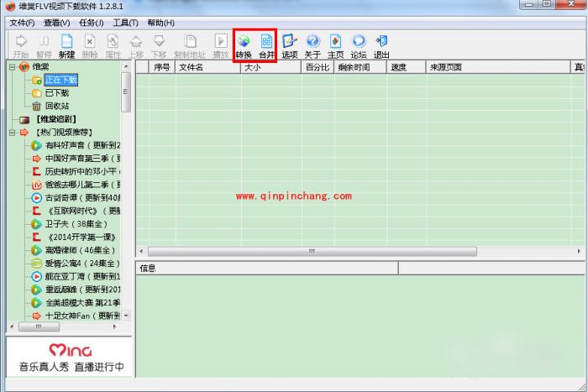Open the 十足女神Fan entry
This screenshot has height=392, width=588.
pyautogui.click(x=82, y=316)
